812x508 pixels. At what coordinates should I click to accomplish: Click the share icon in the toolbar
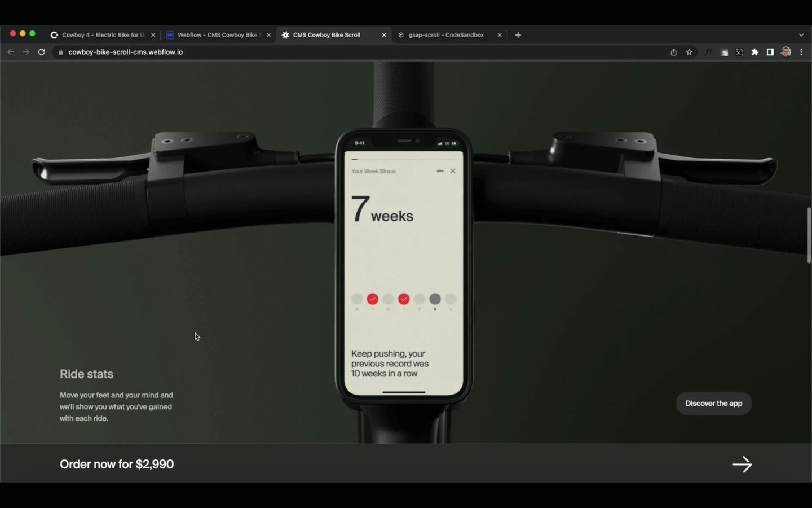pyautogui.click(x=673, y=52)
